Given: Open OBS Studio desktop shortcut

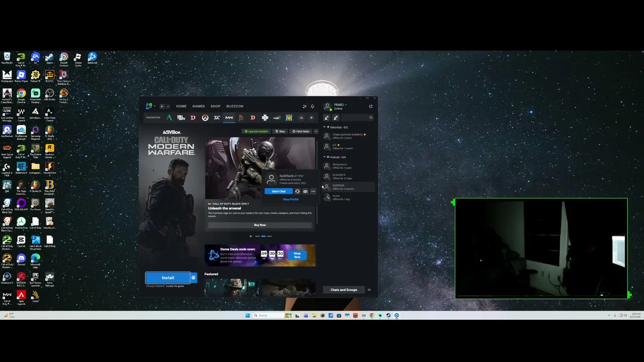Looking at the screenshot, I should click(49, 96).
